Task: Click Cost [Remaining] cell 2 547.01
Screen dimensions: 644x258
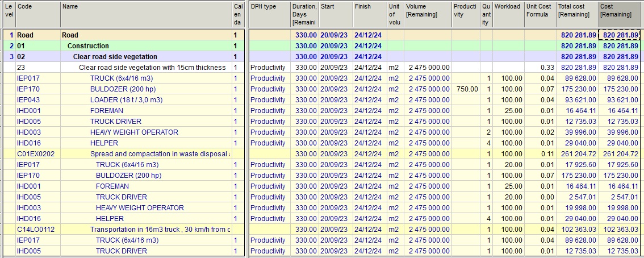Action: pos(620,197)
